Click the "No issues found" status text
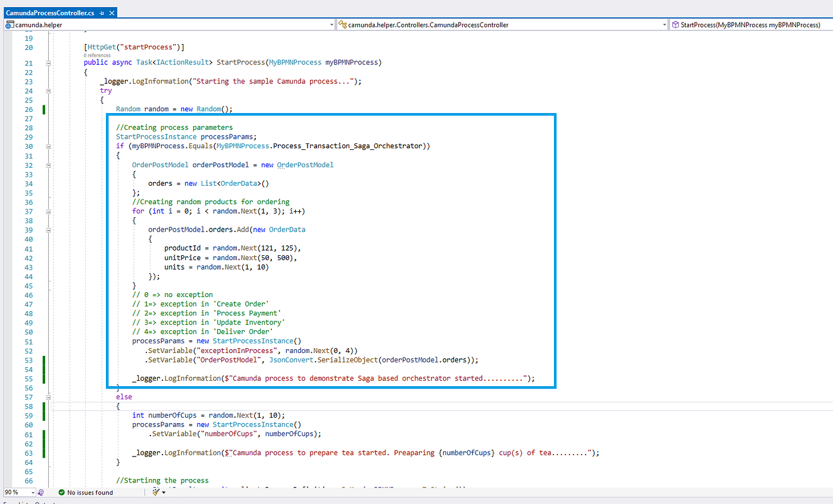Screen dimensions: 833x504 (90, 493)
